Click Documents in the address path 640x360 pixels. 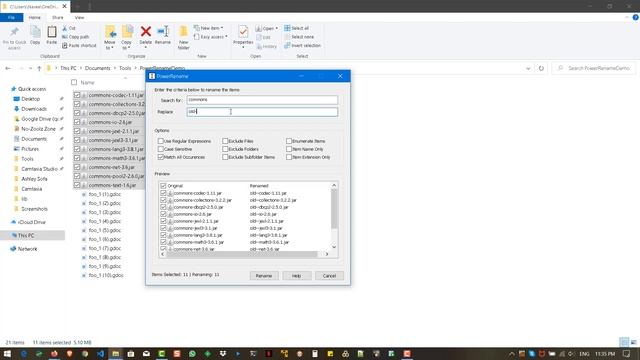pyautogui.click(x=98, y=68)
